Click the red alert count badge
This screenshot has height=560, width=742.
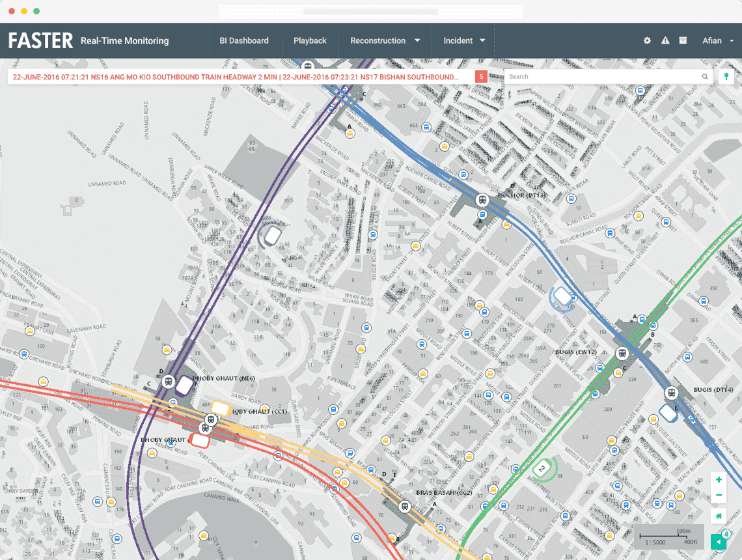[481, 77]
